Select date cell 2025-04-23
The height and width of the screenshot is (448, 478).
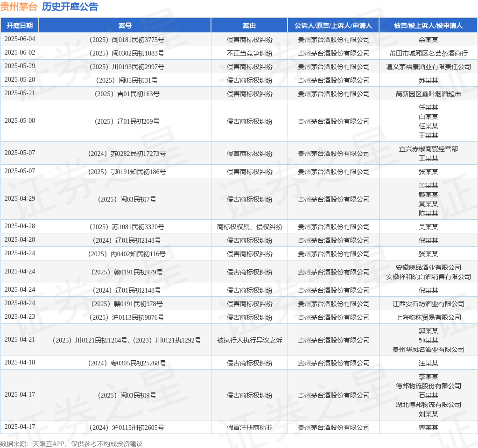point(20,317)
